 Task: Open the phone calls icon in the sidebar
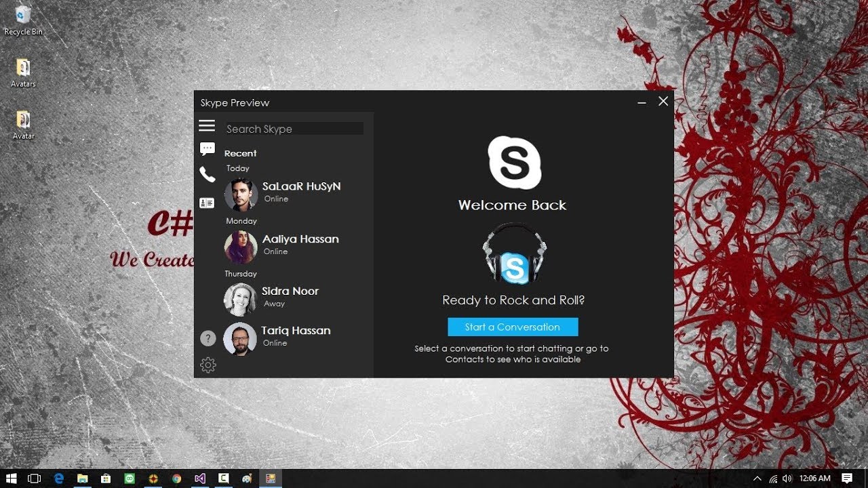pyautogui.click(x=208, y=175)
